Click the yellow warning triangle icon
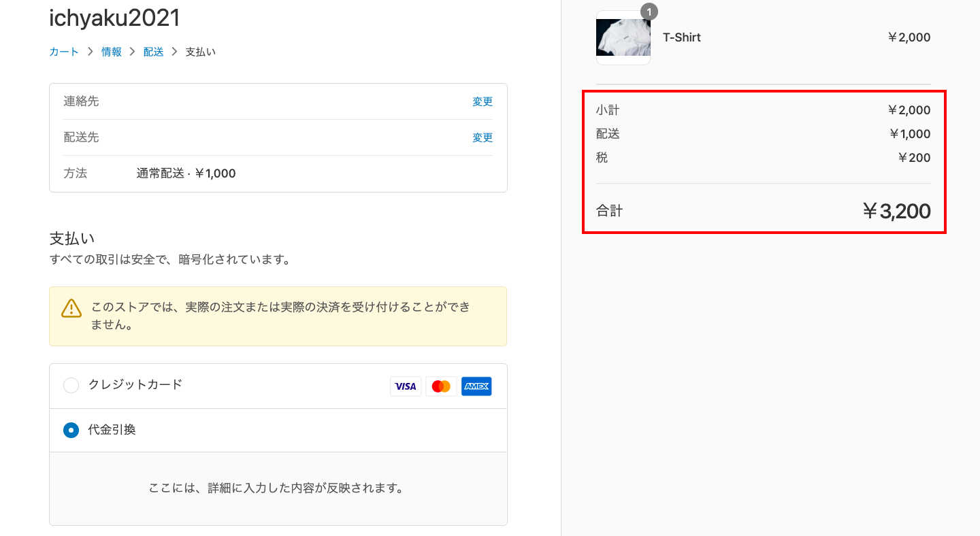 pos(71,308)
